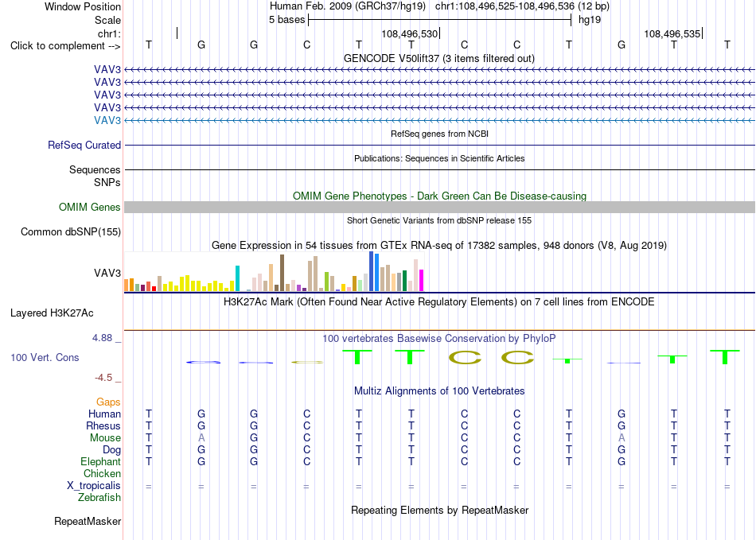Screen dimensions: 756x540
Task: Click H3K27Ac Mark ENCODE track title
Action: tap(439, 302)
